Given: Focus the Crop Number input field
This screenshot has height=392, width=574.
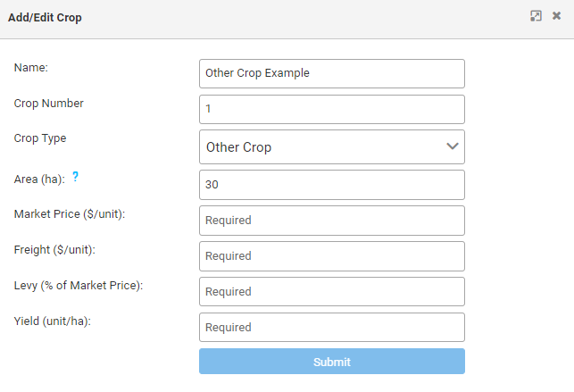Looking at the screenshot, I should [x=332, y=109].
